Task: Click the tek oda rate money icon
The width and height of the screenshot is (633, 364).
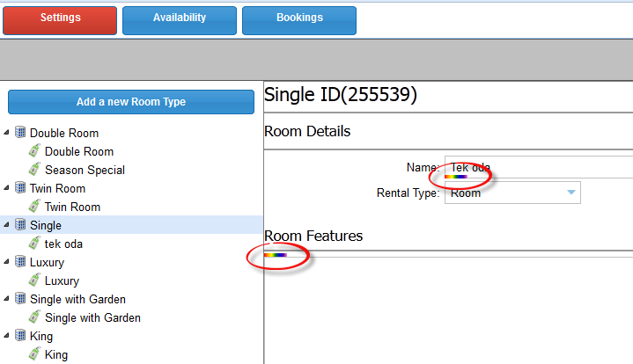Action: pos(35,244)
